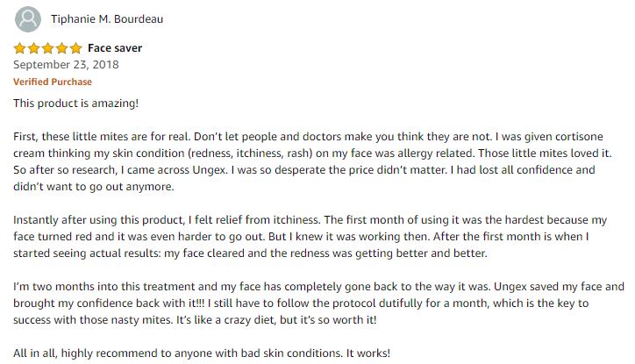Open Tiphanie M. Bourdeau's profile name
The height and width of the screenshot is (364, 635).
(107, 19)
